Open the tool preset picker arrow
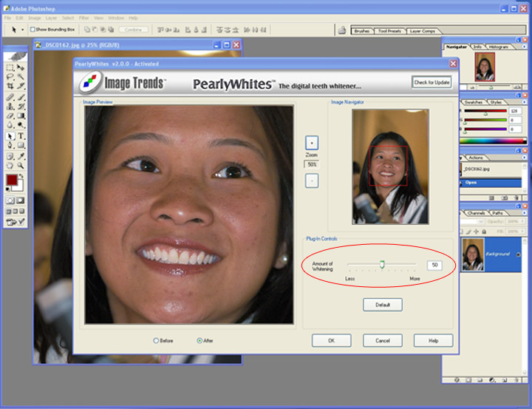Viewport: 532px width, 409px height. click(23, 30)
